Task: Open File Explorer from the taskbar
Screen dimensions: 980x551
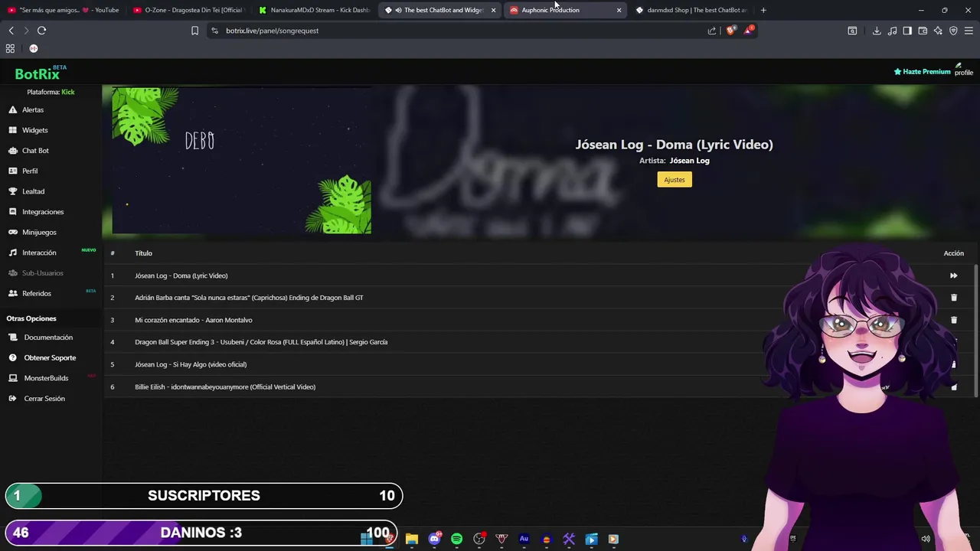Action: [412, 539]
